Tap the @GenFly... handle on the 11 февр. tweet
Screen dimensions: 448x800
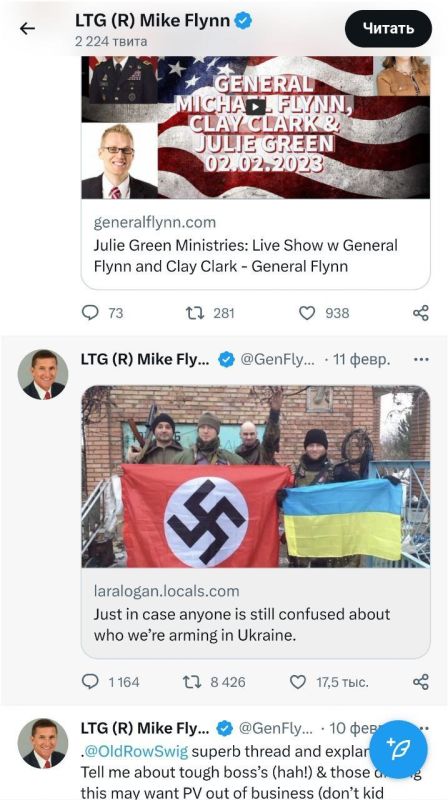coord(278,360)
